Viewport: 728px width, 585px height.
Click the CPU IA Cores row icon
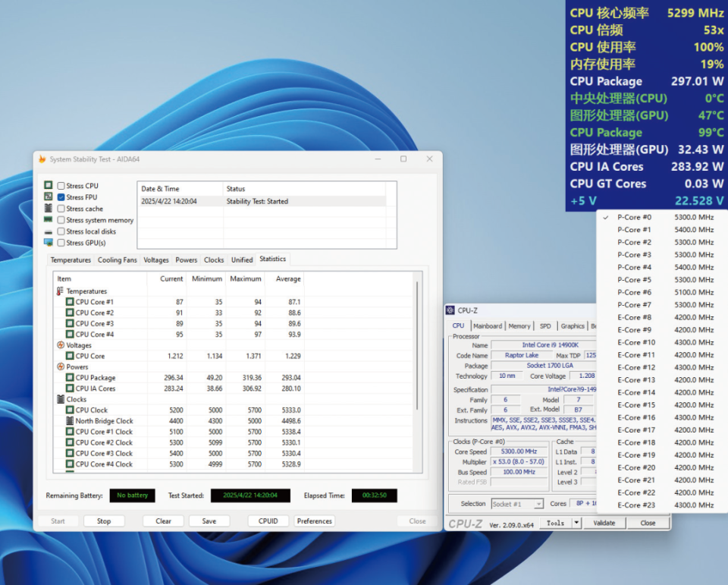pos(70,388)
